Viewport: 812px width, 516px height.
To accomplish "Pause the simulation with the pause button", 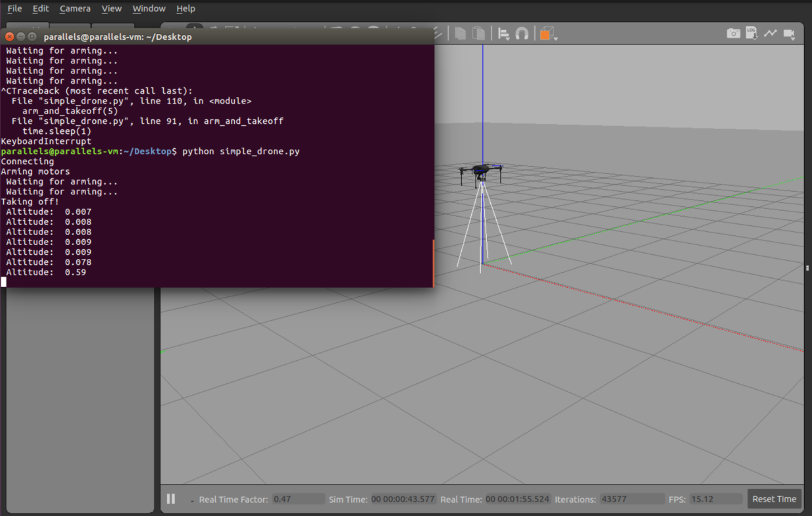I will click(171, 499).
